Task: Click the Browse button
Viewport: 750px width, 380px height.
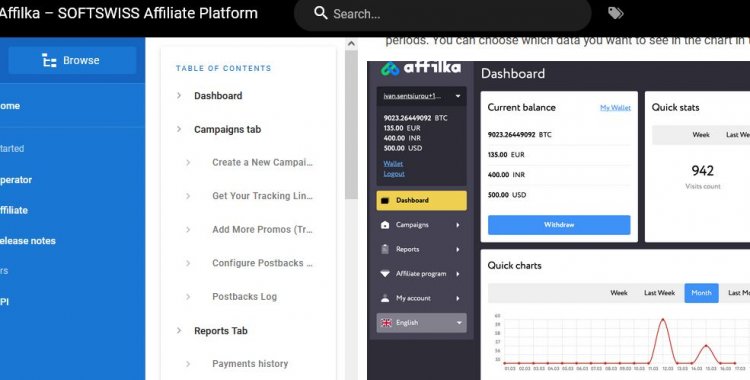Action: (72, 60)
